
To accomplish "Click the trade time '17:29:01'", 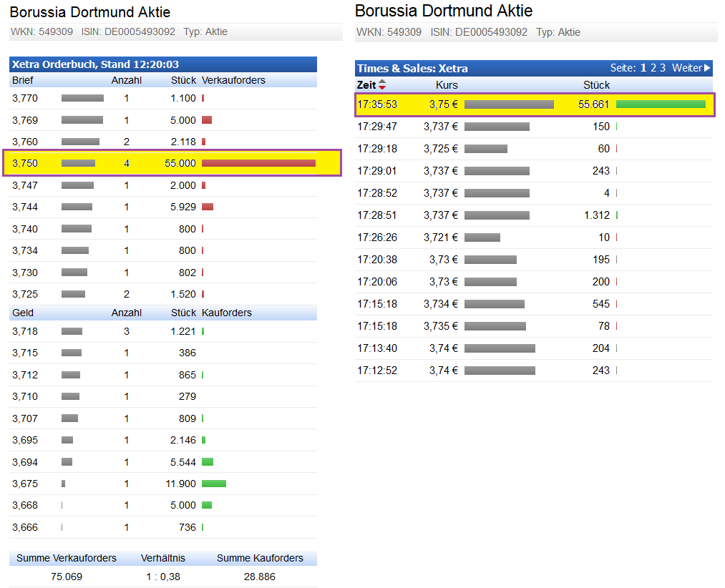I will pos(377,171).
